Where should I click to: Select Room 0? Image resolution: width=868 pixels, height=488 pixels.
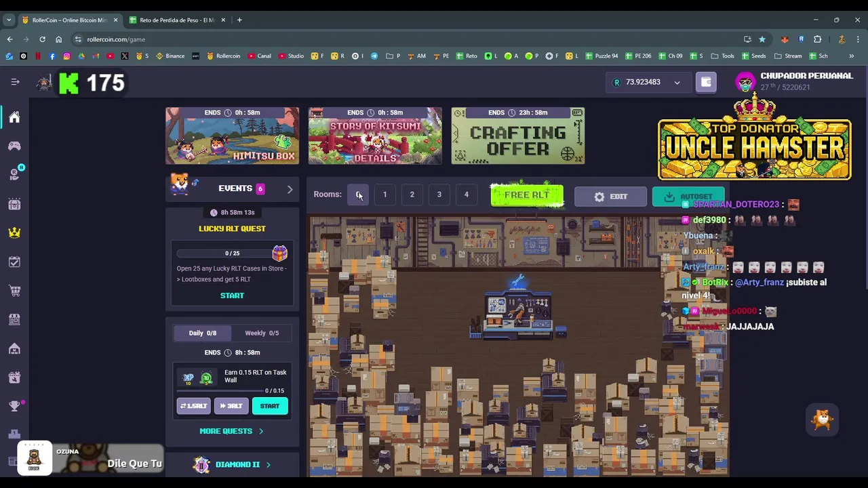pos(358,195)
